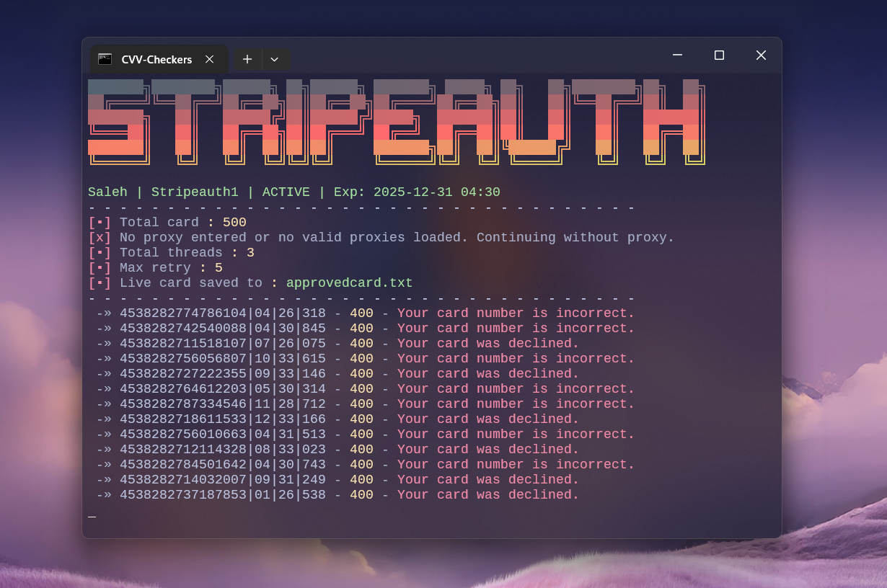Expand the new tab profile dropdown chevron
The width and height of the screenshot is (887, 588).
pos(275,59)
